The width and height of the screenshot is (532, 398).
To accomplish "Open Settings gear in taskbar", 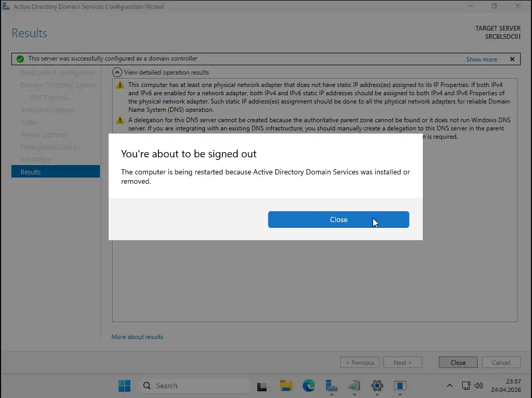I will coord(377,386).
